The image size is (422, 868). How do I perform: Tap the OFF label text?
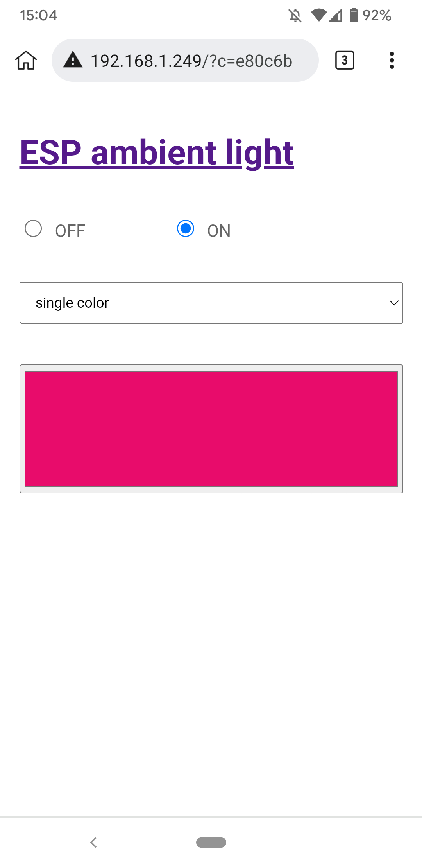pos(70,231)
